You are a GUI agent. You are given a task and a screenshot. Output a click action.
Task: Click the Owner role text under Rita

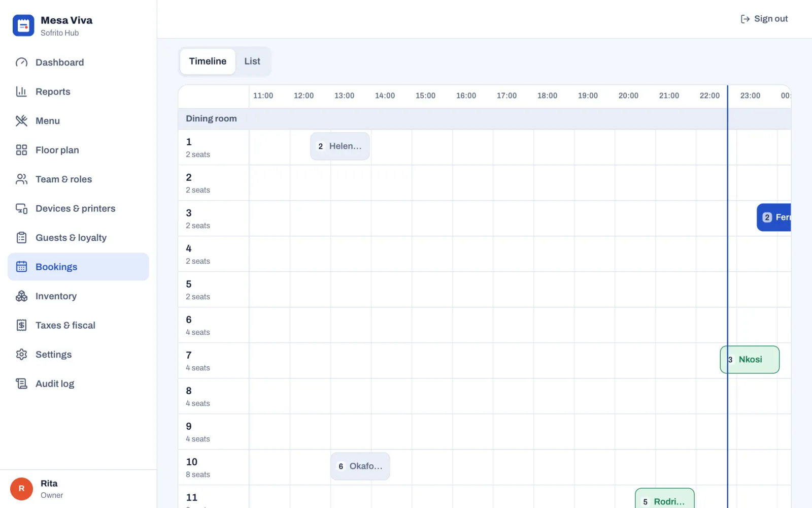click(52, 495)
